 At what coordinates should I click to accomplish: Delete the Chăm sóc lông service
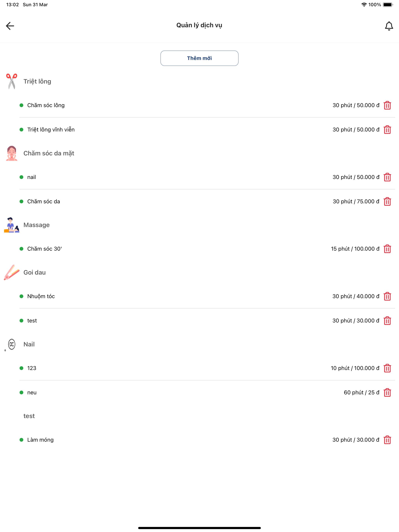(387, 105)
